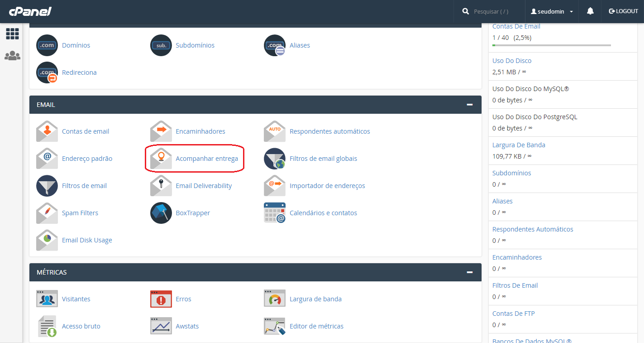The image size is (644, 343).
Task: Click Aliases in statistics sidebar
Action: pyautogui.click(x=502, y=201)
